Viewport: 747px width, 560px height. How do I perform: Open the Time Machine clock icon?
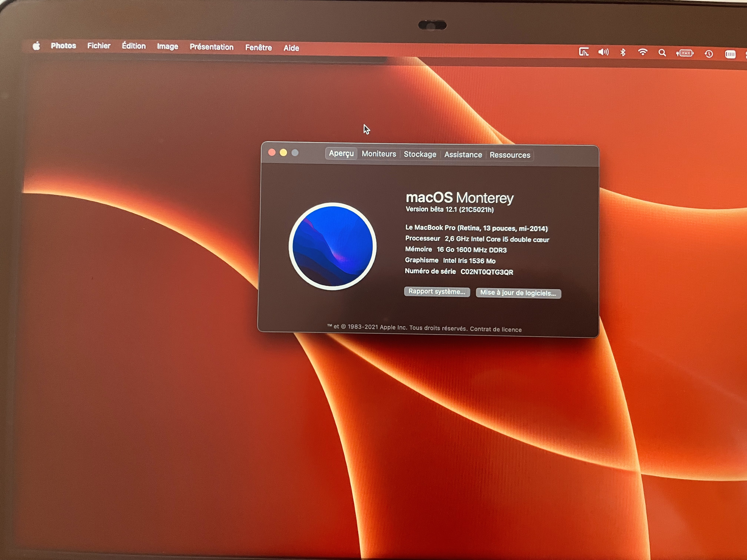pos(709,54)
